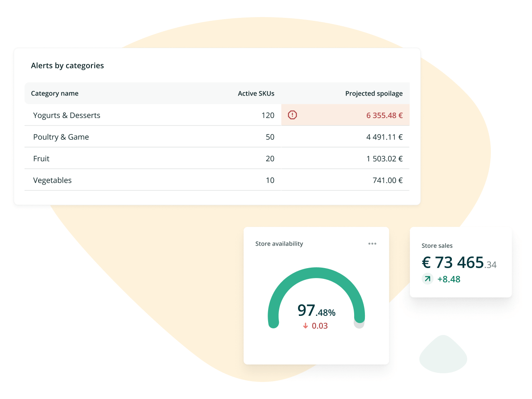Viewport: 532px width, 399px height.
Task: Click the spoilage alert warning icon
Action: click(292, 115)
